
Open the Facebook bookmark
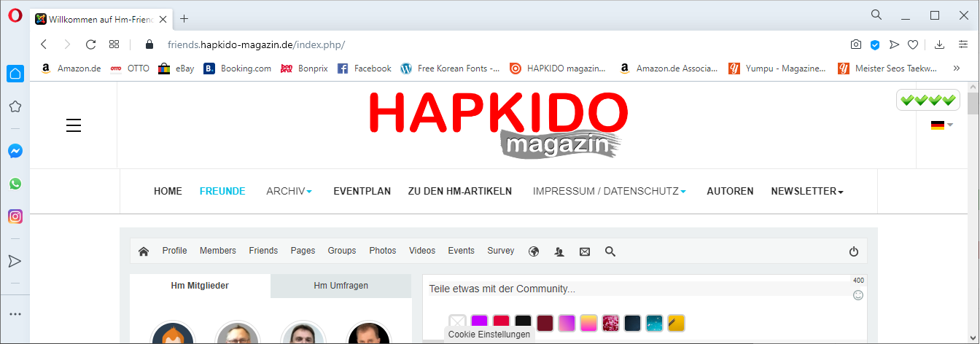pyautogui.click(x=364, y=69)
